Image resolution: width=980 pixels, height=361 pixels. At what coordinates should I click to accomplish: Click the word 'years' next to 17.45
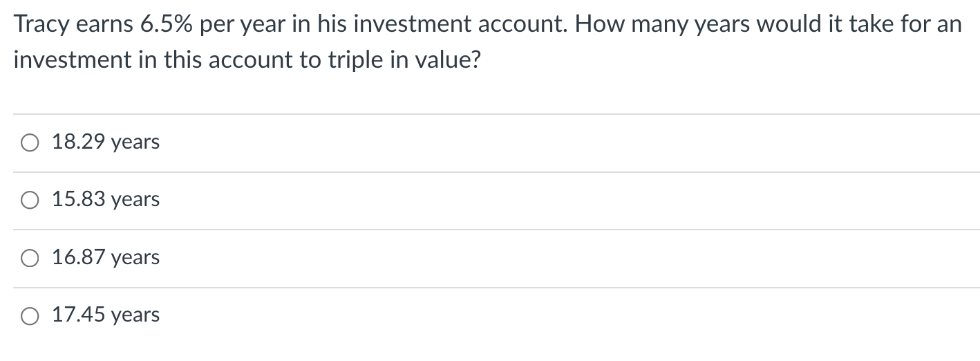135,317
